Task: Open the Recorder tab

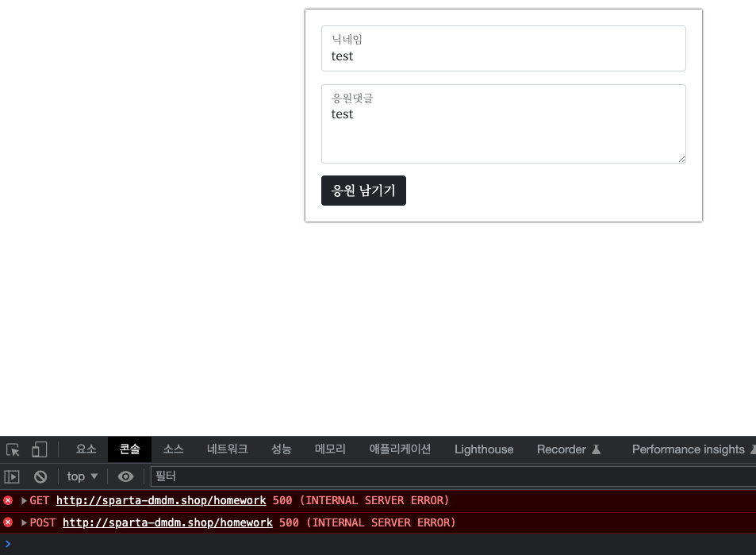Action: point(569,449)
